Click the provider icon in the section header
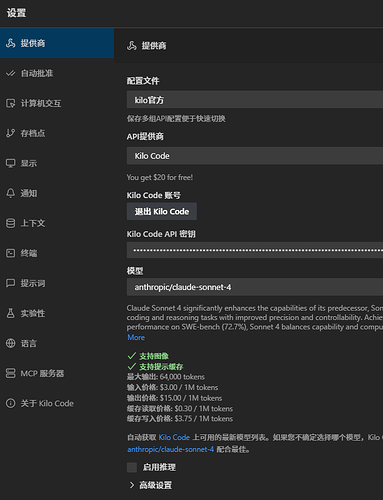Image resolution: width=383 pixels, height=500 pixels. pos(132,46)
